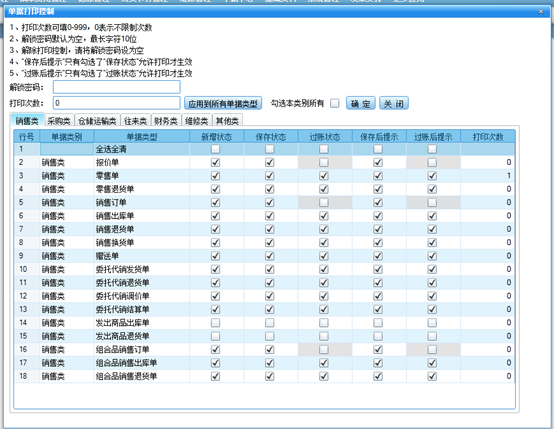Viewport: 554px width, 429px height.
Task: Check 新增状态 in the 全选全清 row
Action: [x=215, y=149]
